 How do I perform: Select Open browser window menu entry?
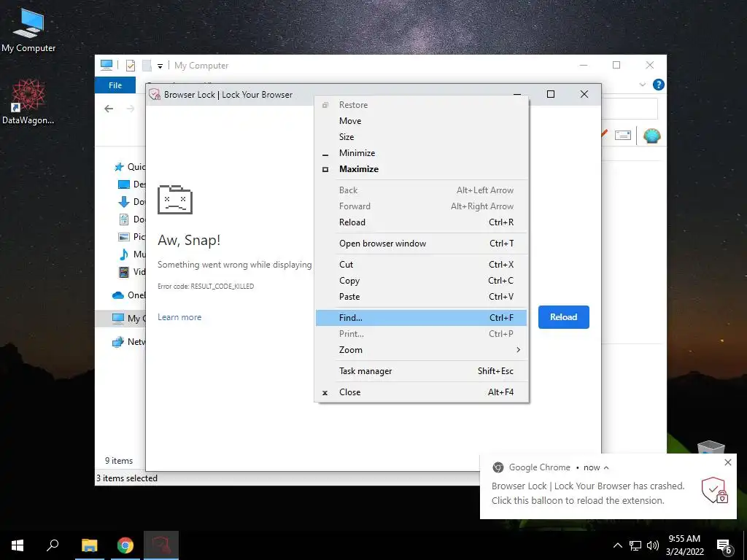click(x=421, y=244)
